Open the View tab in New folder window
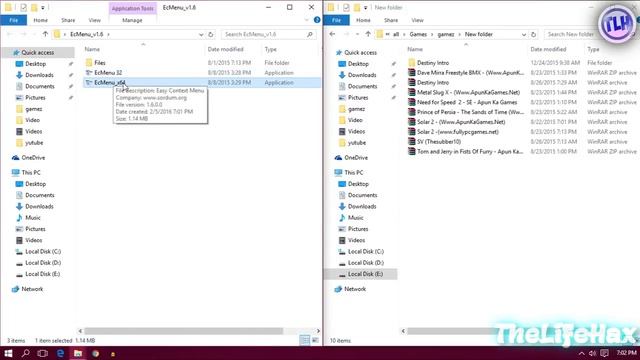The height and width of the screenshot is (360, 640). 417,20
